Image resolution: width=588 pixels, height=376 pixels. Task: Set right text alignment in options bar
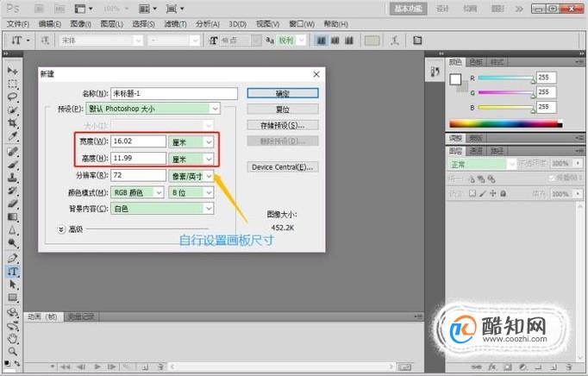coord(349,41)
